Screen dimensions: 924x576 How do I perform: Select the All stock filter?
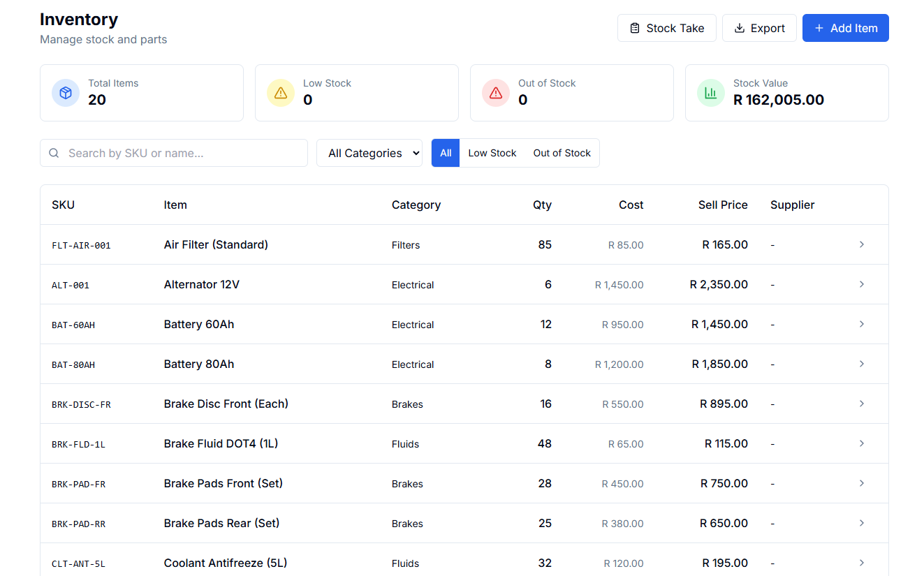[446, 153]
